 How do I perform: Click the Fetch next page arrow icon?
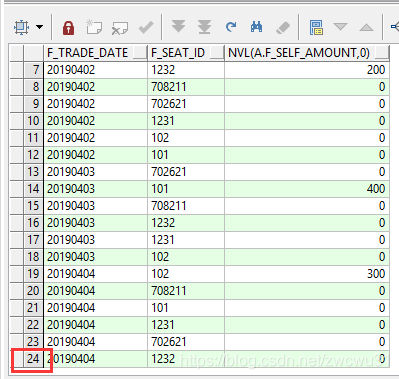point(178,27)
